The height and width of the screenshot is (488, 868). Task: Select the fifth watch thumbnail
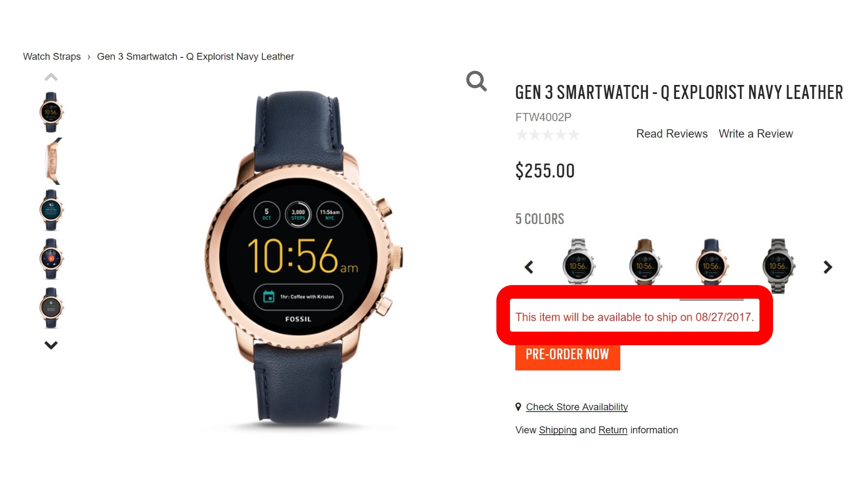click(51, 308)
